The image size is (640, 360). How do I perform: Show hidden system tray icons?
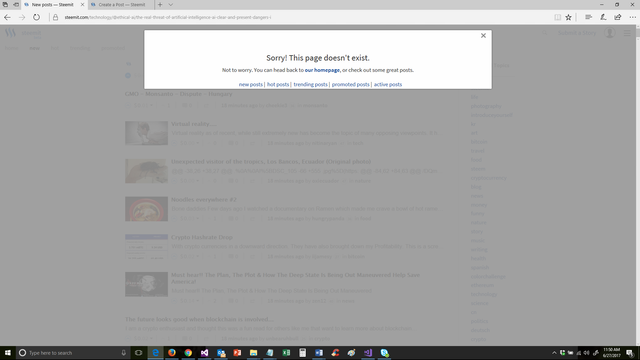pos(554,353)
